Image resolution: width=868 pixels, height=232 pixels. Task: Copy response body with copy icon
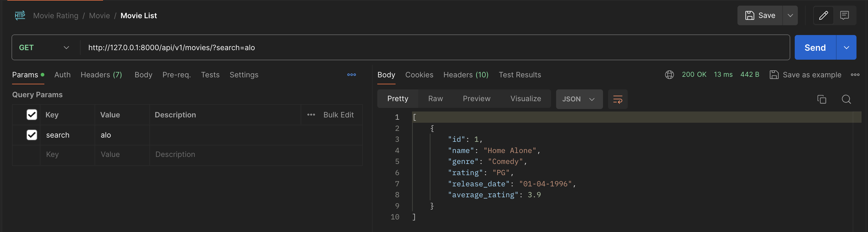[821, 99]
